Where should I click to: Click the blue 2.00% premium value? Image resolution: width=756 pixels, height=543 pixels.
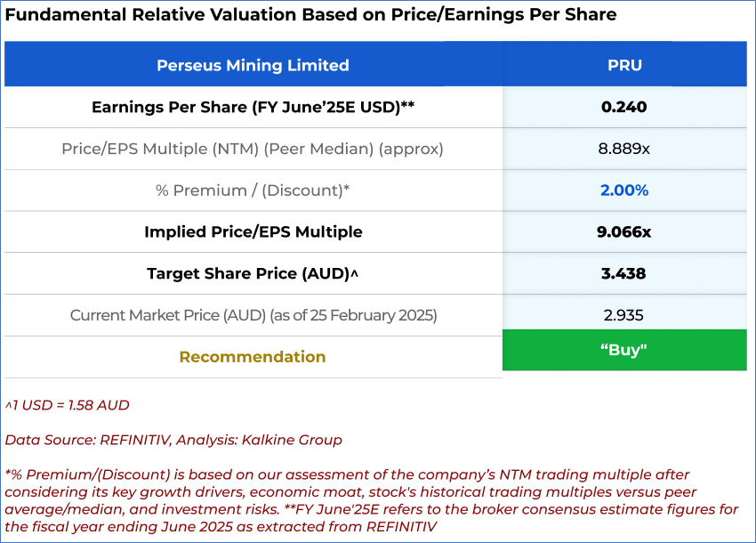624,190
